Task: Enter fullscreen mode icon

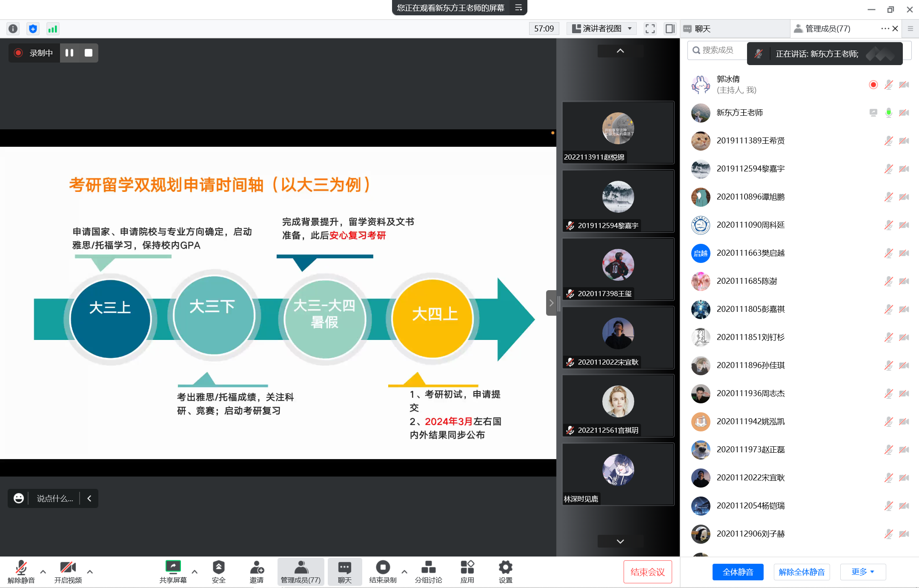Action: point(650,29)
